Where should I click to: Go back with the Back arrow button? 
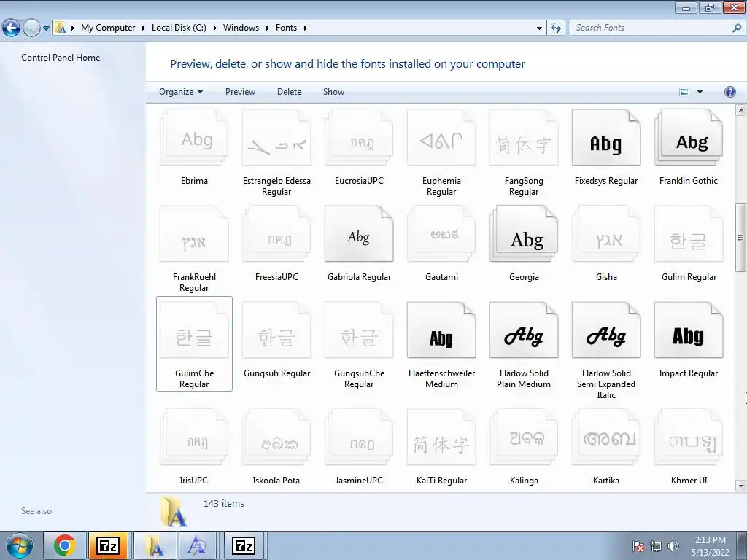12,28
